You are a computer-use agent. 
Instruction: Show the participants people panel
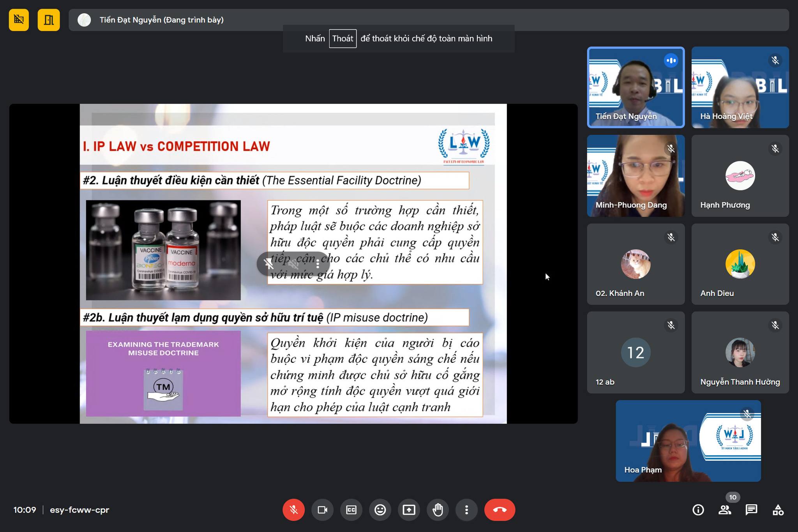click(x=725, y=510)
